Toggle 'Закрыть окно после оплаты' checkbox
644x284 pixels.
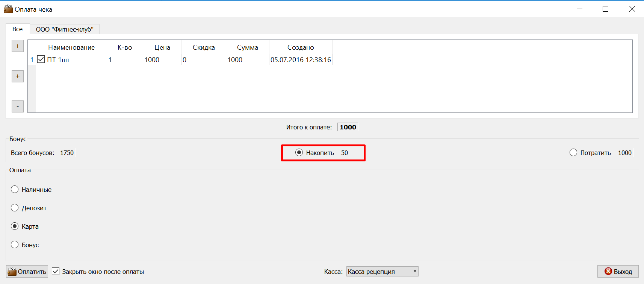[x=56, y=271]
